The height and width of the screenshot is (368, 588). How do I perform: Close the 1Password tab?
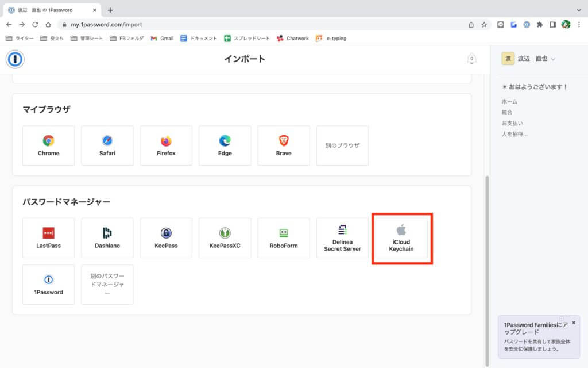tap(95, 10)
